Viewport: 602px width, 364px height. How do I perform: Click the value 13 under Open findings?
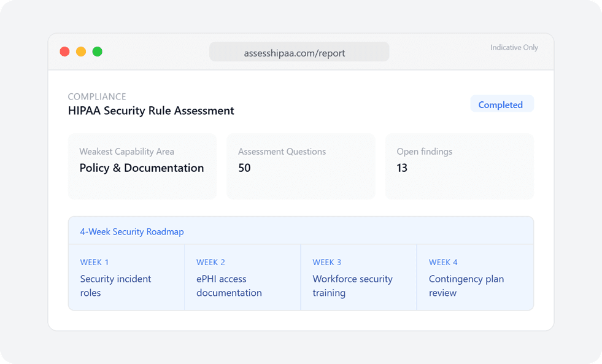(x=402, y=168)
